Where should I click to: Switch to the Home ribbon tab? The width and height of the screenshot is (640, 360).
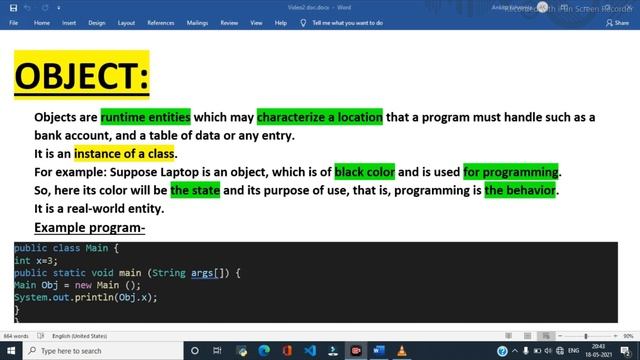[x=42, y=23]
